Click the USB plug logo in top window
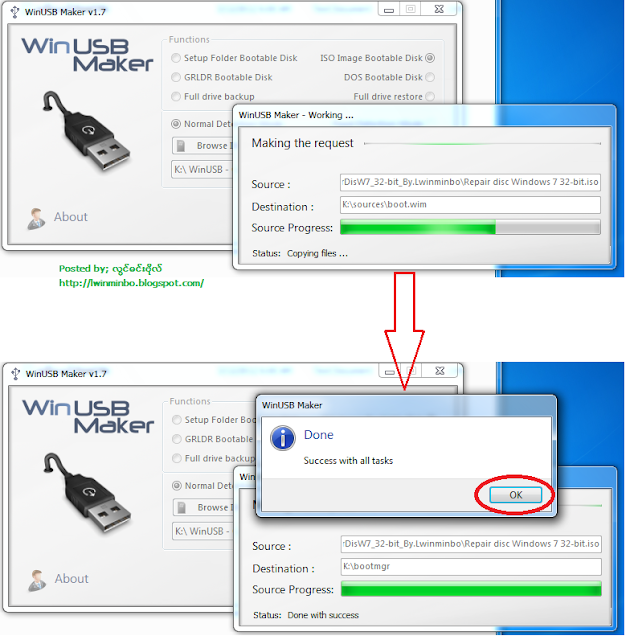This screenshot has height=640, width=630. pyautogui.click(x=86, y=131)
